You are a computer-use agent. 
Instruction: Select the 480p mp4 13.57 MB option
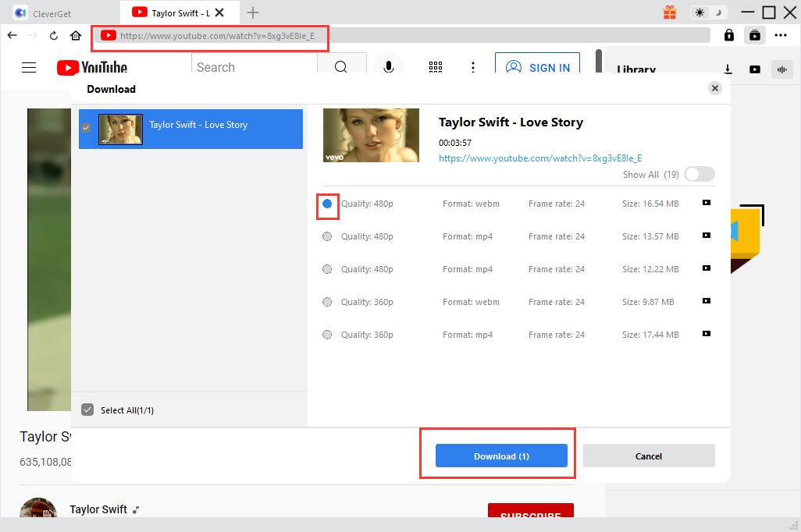(x=327, y=236)
